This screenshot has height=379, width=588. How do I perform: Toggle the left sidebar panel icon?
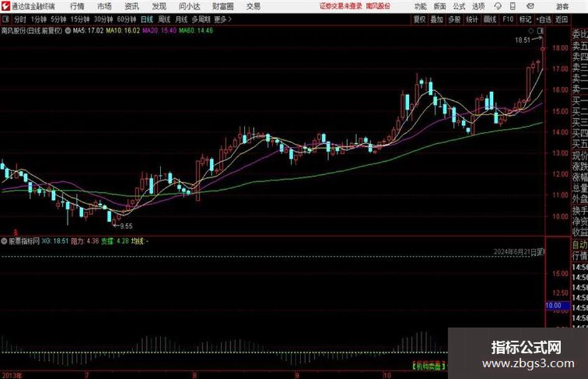pyautogui.click(x=5, y=19)
